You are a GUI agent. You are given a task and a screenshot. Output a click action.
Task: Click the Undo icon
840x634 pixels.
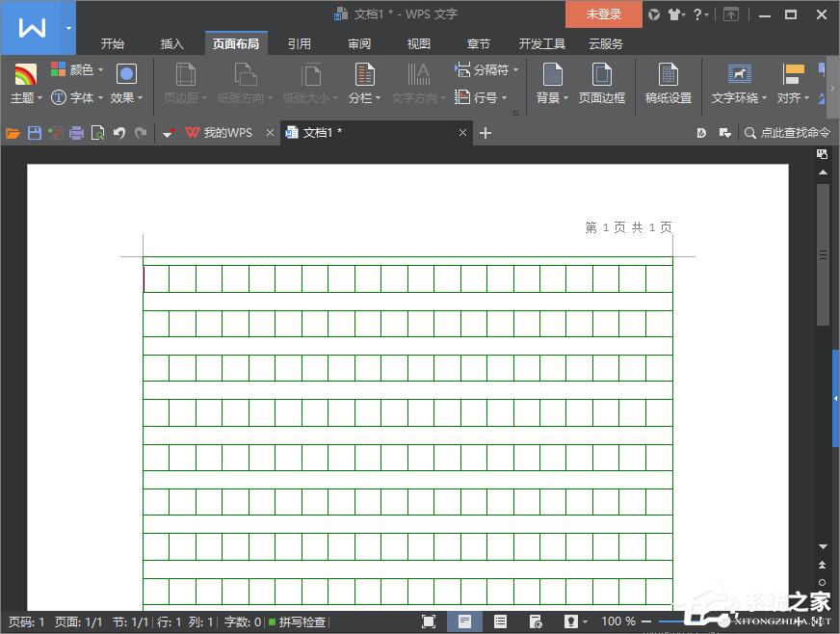(x=118, y=133)
